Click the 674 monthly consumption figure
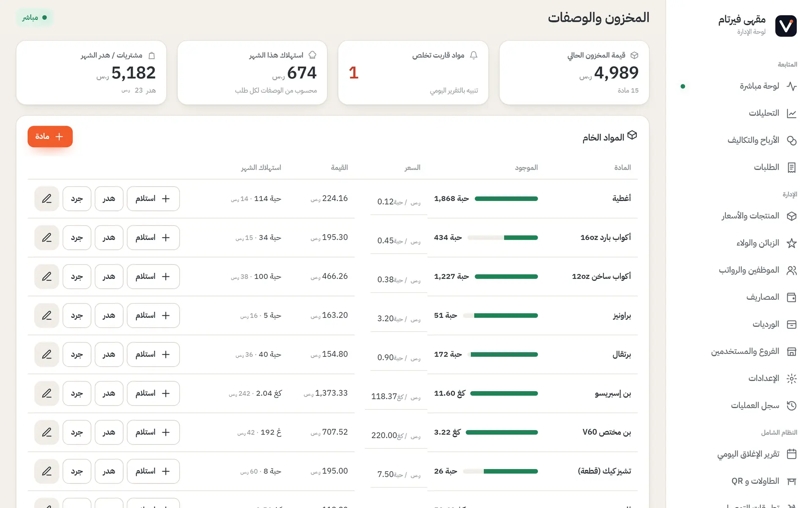The width and height of the screenshot is (812, 508). [302, 73]
